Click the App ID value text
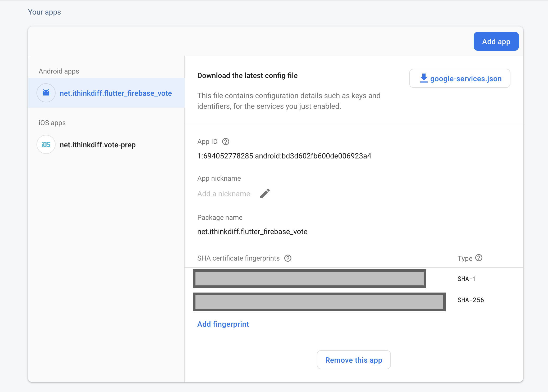The width and height of the screenshot is (548, 392). [x=284, y=156]
